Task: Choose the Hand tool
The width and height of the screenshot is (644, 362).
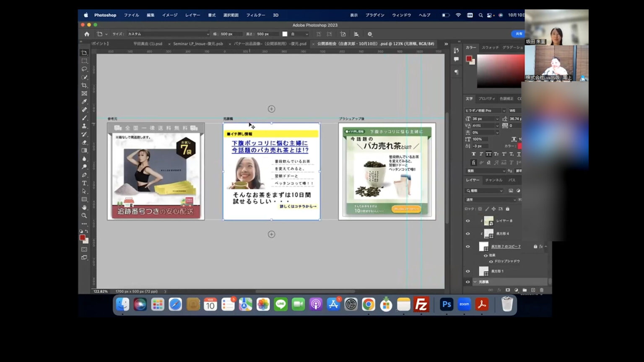Action: click(x=84, y=207)
